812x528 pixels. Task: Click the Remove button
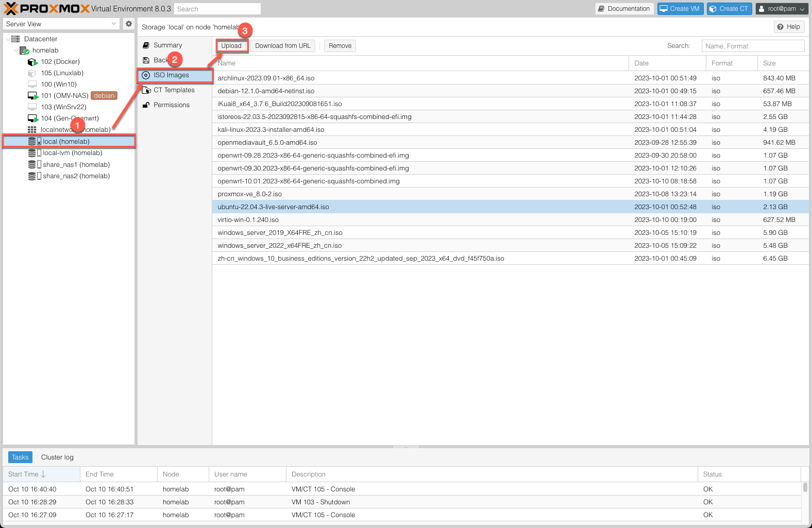340,46
